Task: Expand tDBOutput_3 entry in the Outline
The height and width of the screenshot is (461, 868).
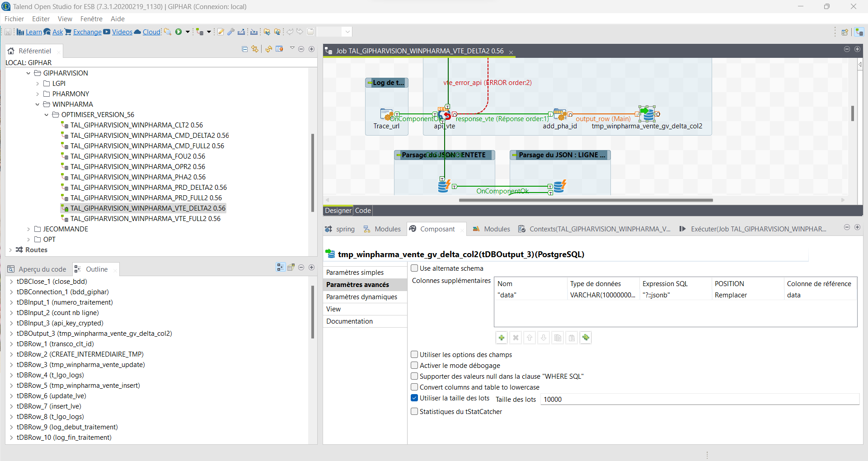Action: click(x=11, y=334)
